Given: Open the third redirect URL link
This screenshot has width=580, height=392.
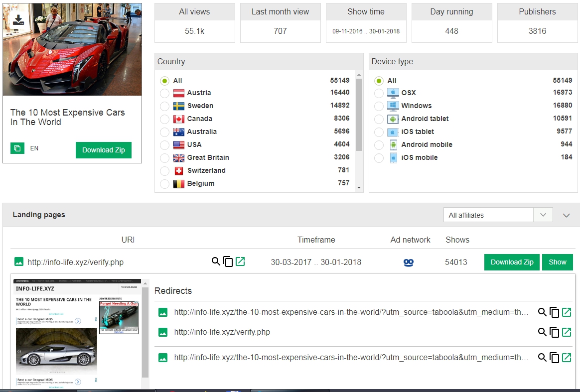Looking at the screenshot, I should [351, 358].
